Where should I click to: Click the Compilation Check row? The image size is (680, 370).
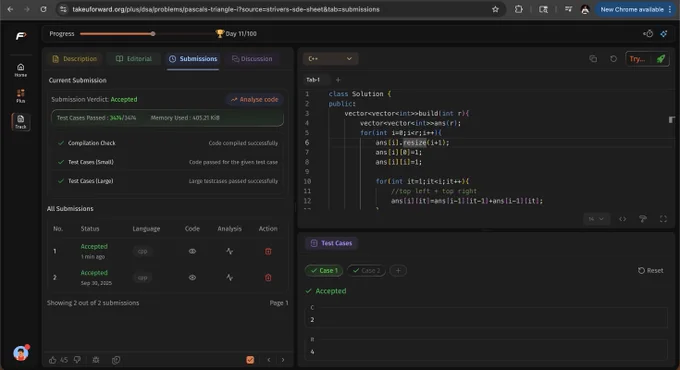167,143
